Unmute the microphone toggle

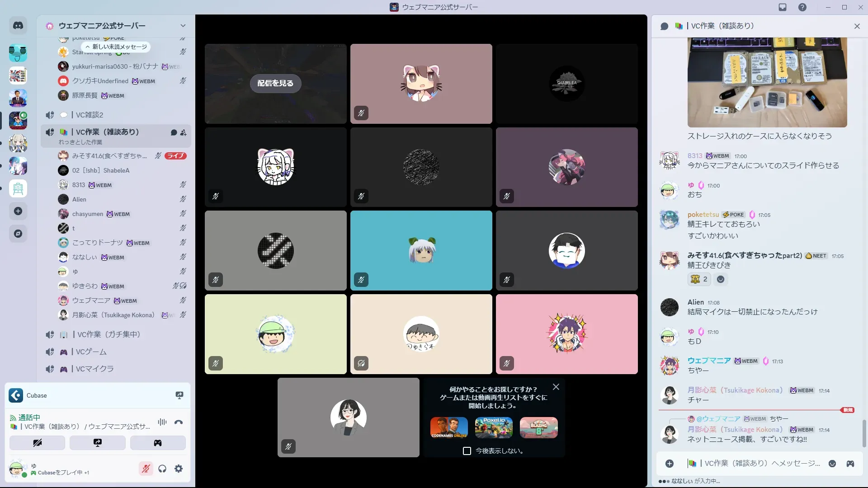[146, 469]
